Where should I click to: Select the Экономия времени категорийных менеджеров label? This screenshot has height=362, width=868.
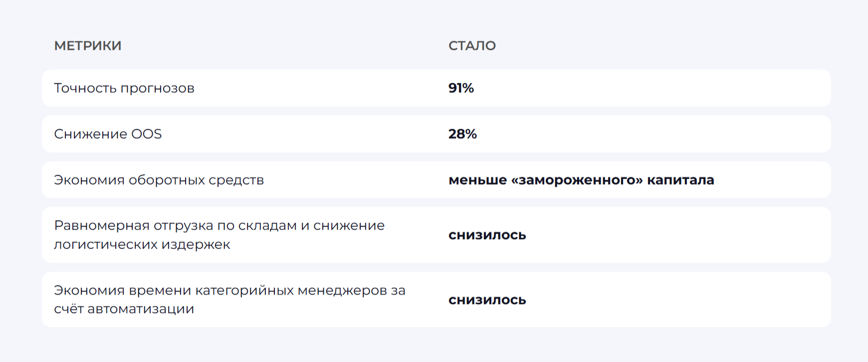[x=229, y=290]
